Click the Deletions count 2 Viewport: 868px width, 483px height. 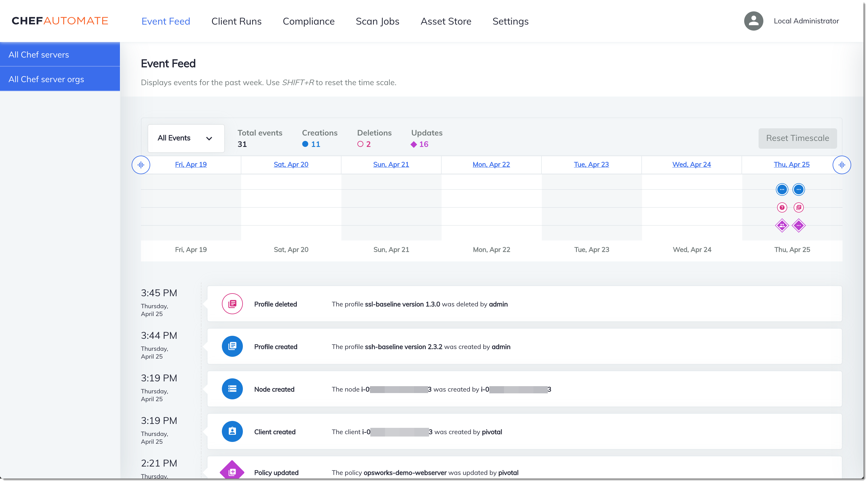pos(368,144)
